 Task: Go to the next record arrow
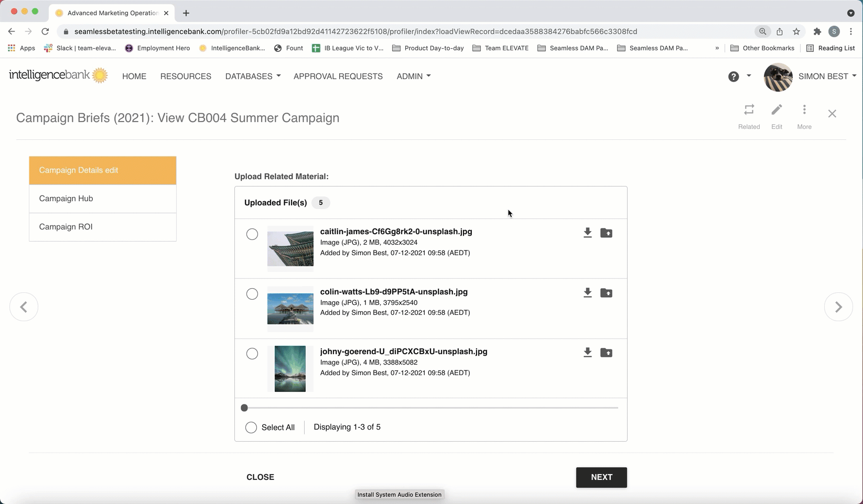point(838,307)
